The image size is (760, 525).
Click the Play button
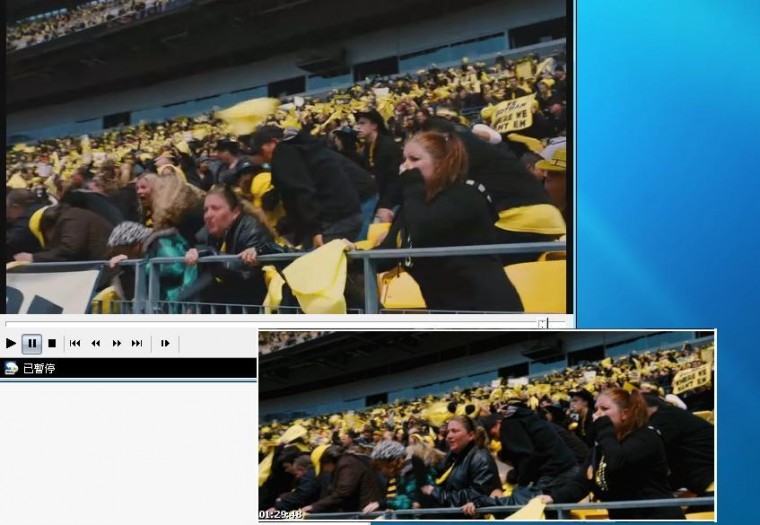click(x=11, y=343)
